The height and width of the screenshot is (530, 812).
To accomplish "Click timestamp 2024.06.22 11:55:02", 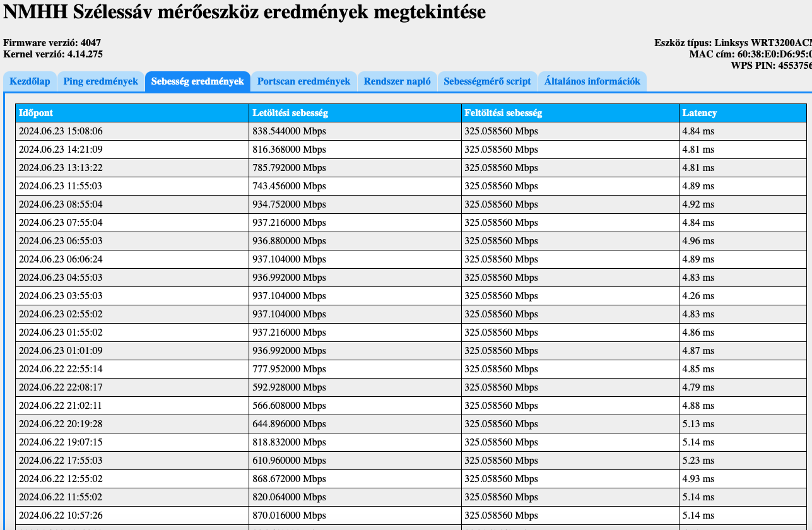I will (61, 497).
